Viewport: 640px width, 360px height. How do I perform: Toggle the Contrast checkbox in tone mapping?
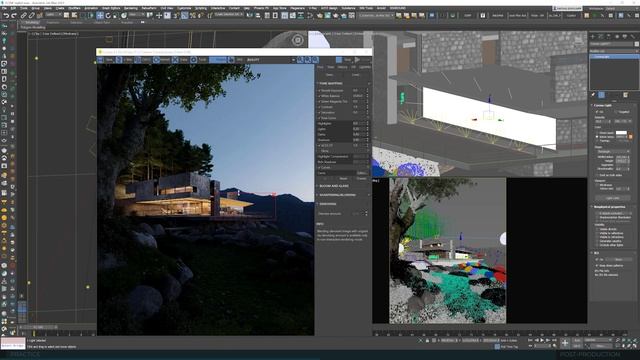click(x=319, y=107)
